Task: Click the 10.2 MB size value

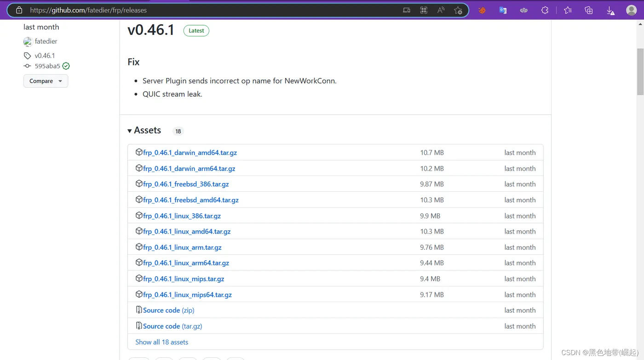Action: click(x=431, y=168)
